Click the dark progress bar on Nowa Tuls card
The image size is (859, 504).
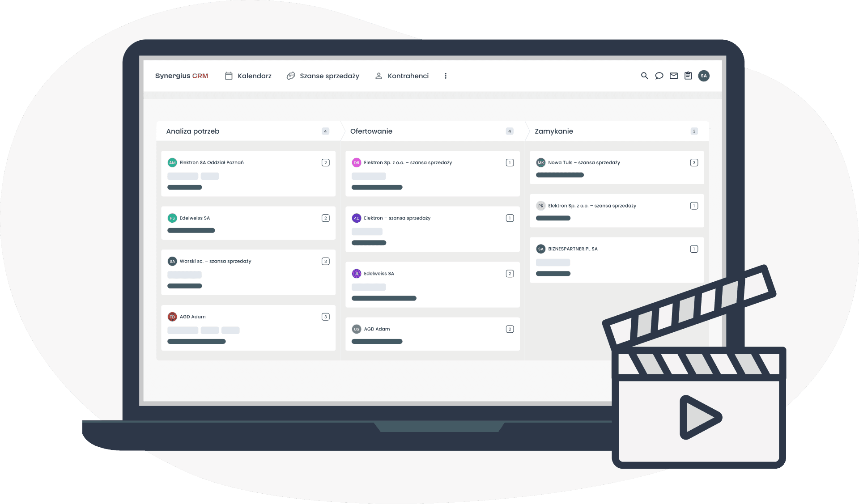coord(560,175)
